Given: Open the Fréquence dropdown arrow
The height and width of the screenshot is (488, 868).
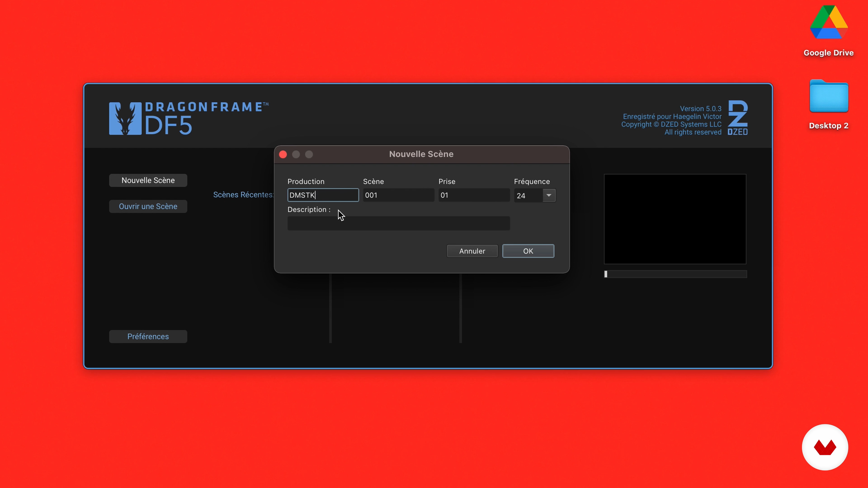Looking at the screenshot, I should pyautogui.click(x=549, y=195).
